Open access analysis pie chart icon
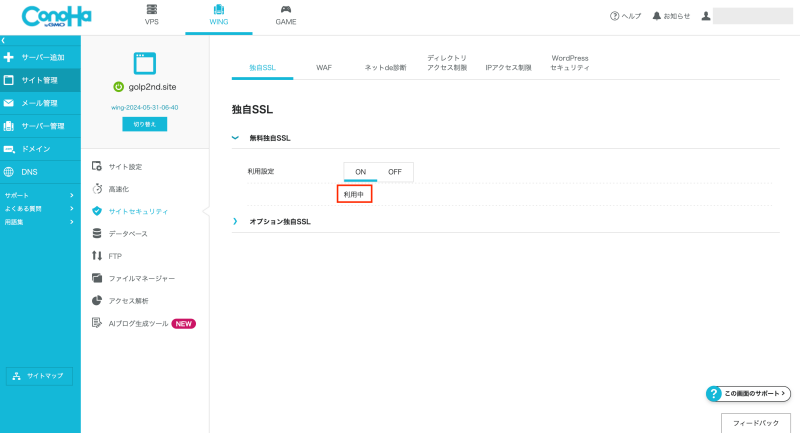800x433 pixels. click(97, 300)
